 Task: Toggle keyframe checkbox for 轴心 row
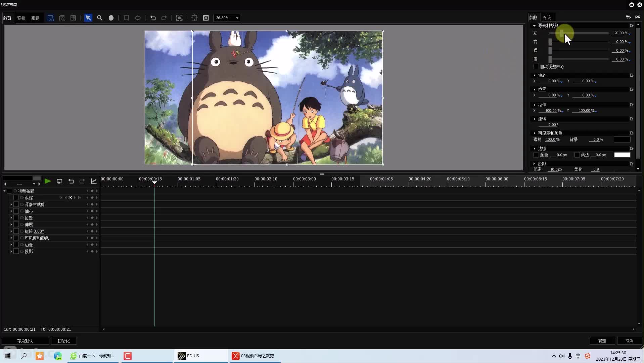point(16,211)
